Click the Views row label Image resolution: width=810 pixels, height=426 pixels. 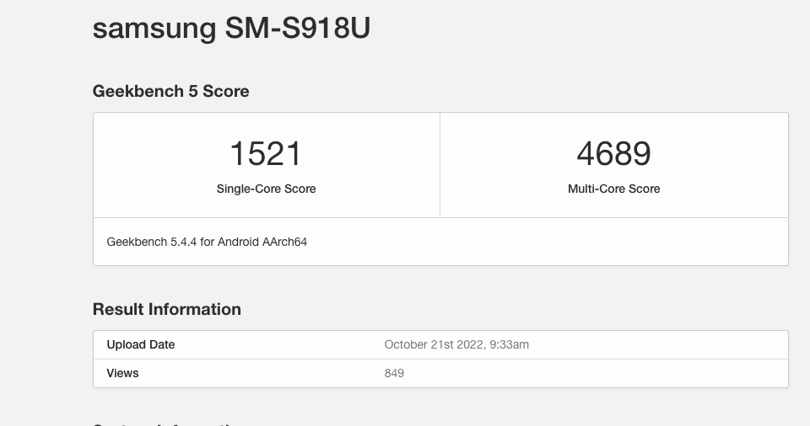[122, 373]
